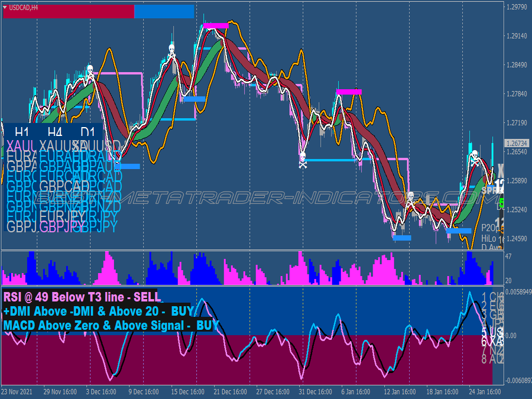This screenshot has height=399, width=532.
Task: Click the MACD Above Zero BUY signal text
Action: click(111, 325)
